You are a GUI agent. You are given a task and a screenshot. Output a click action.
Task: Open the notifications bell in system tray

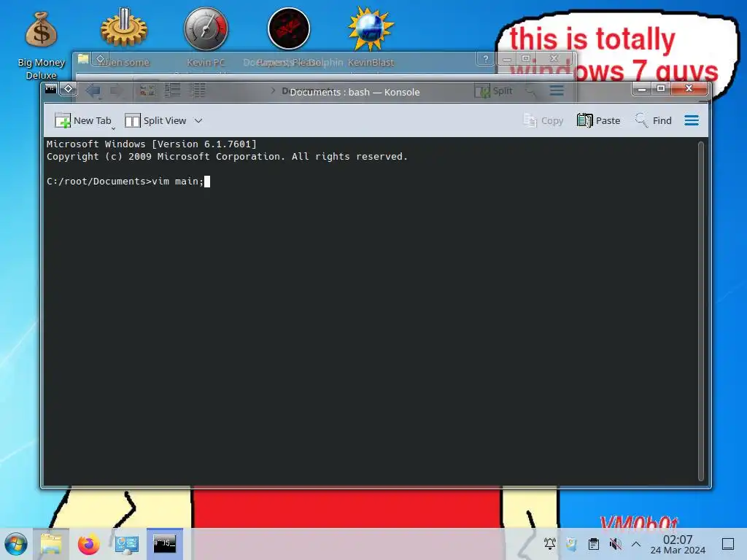click(550, 544)
